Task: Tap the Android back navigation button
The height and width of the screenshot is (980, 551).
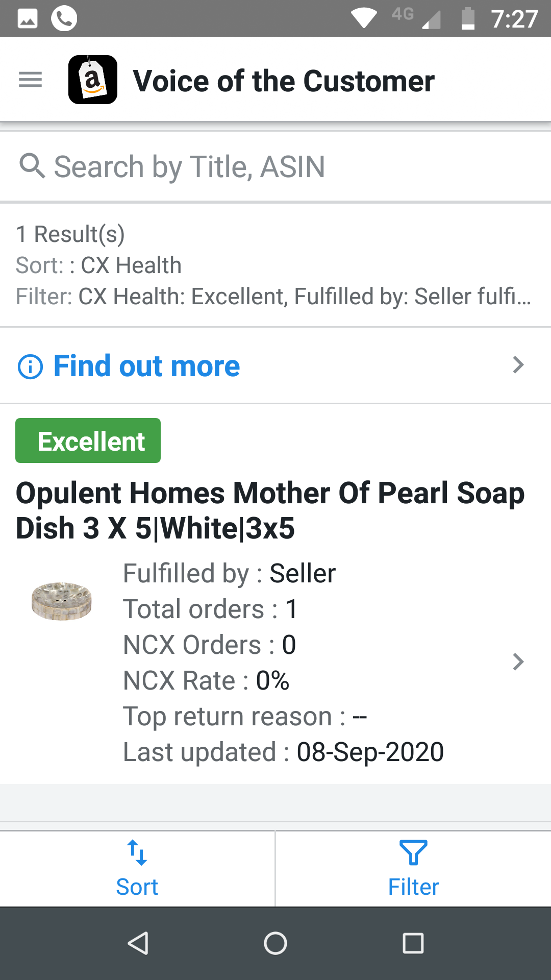Action: pyautogui.click(x=138, y=943)
